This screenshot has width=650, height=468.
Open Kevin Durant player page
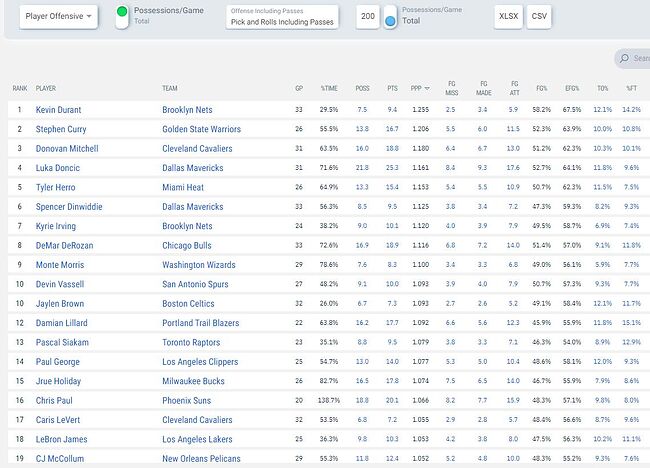click(58, 110)
